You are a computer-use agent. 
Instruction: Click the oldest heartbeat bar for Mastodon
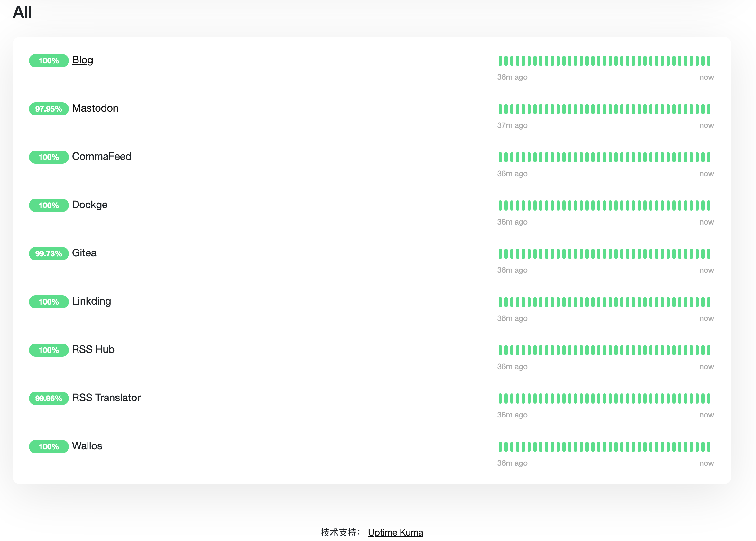click(500, 109)
